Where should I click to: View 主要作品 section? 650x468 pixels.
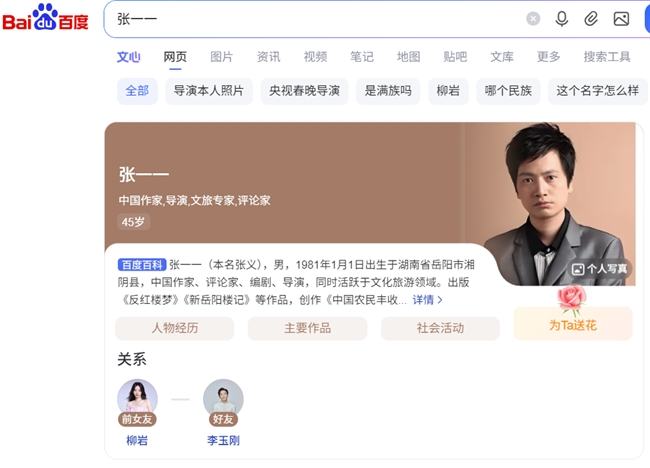(x=307, y=328)
